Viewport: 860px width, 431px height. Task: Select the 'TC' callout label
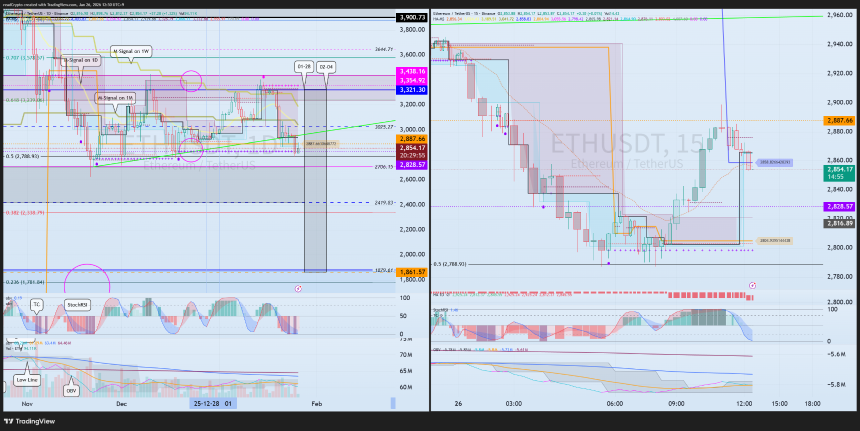[x=37, y=304]
